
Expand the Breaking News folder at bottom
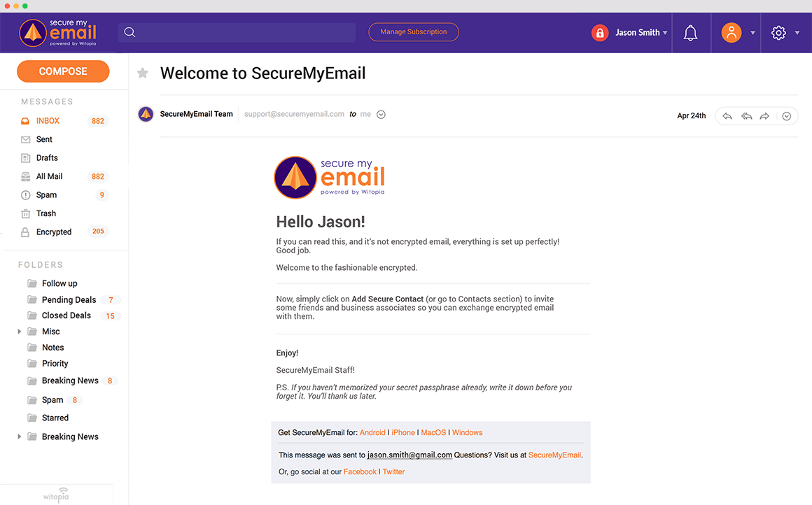[19, 436]
